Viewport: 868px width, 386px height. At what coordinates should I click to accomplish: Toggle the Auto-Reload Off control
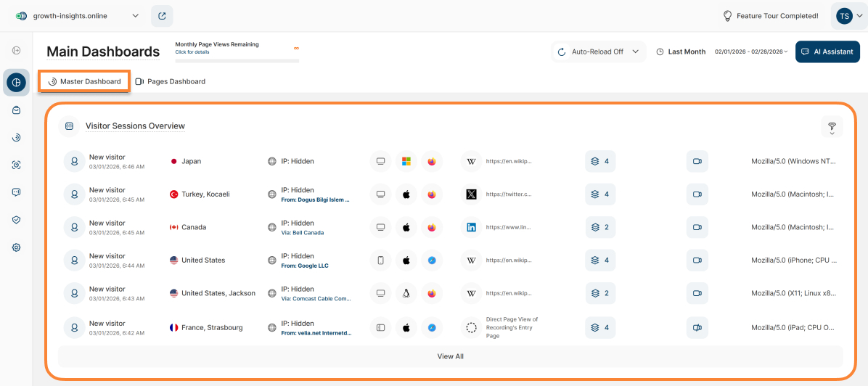point(598,52)
